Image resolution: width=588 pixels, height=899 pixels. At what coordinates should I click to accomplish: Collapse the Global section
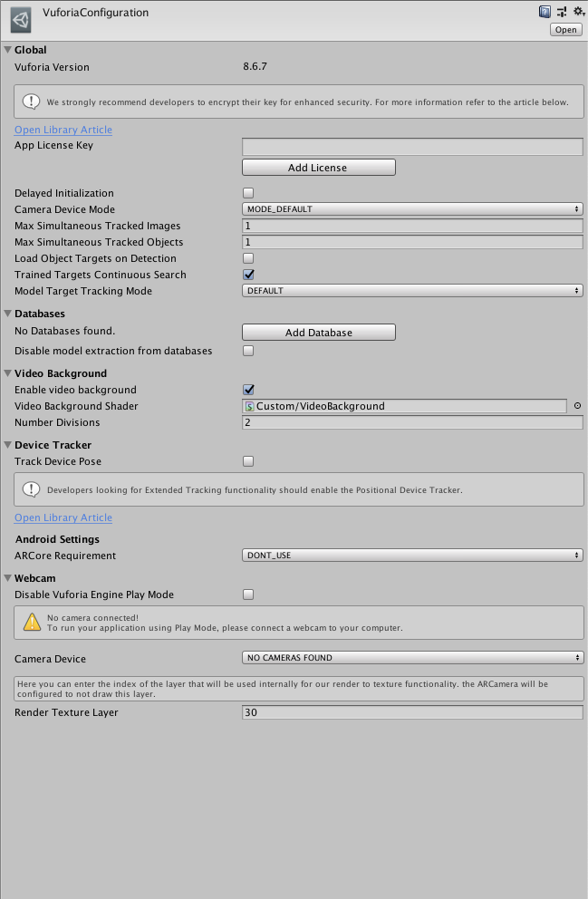8,50
